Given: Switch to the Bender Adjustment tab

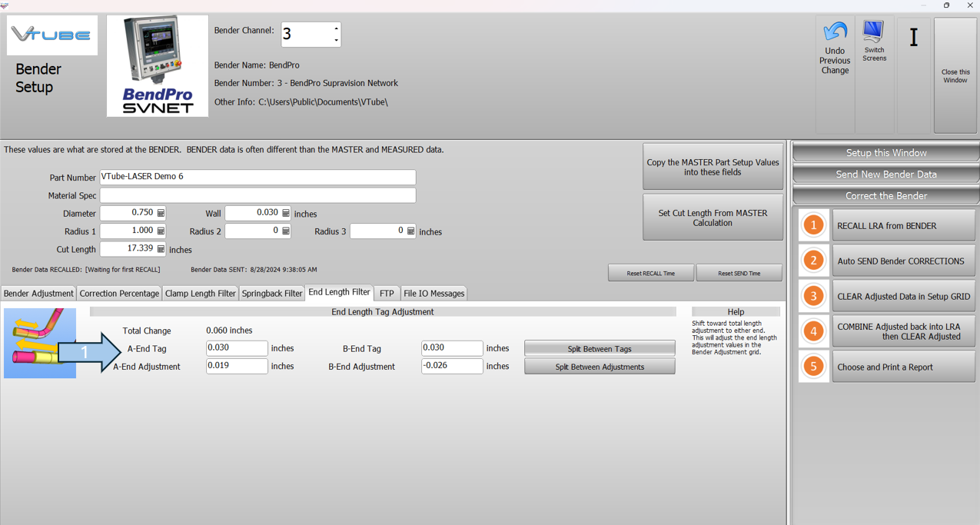Looking at the screenshot, I should tap(38, 294).
